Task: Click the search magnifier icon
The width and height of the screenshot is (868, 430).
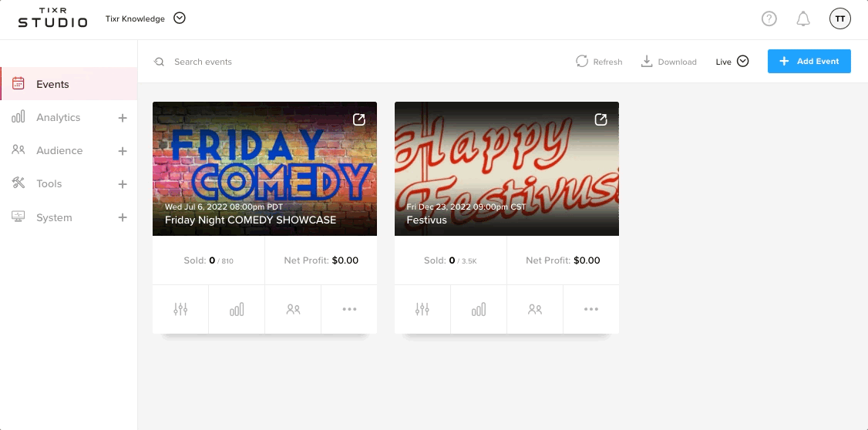Action: pyautogui.click(x=160, y=62)
